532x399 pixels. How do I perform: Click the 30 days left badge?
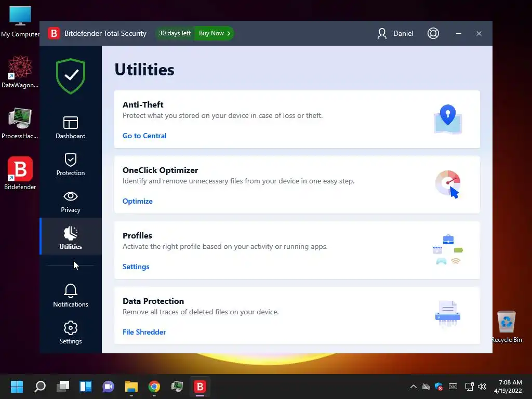[175, 33]
